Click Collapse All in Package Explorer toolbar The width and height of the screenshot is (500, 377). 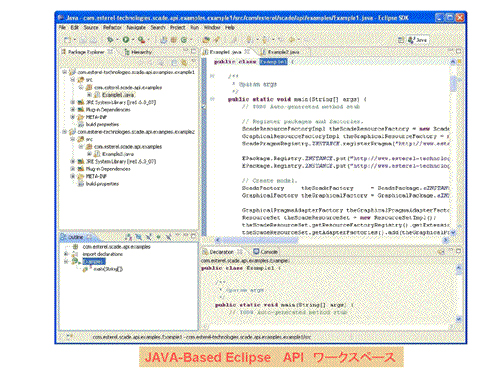point(174,63)
